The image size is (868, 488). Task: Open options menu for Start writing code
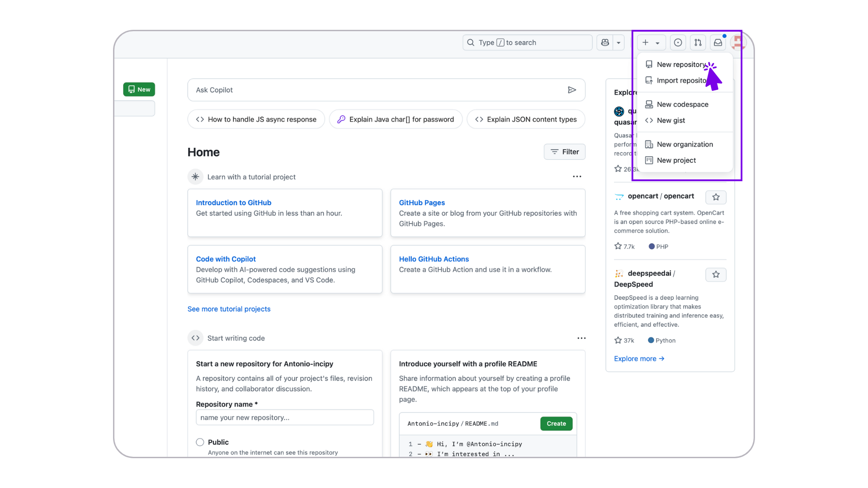(x=581, y=338)
